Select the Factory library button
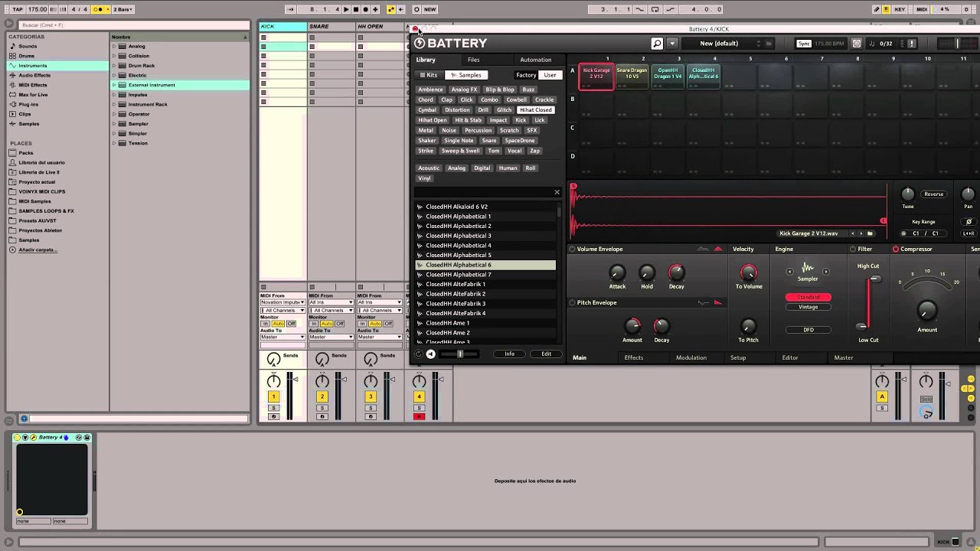This screenshot has height=551, width=980. (526, 75)
